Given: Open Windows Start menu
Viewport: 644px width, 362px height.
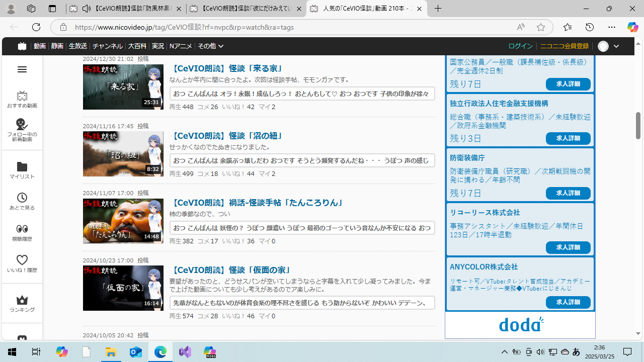Looking at the screenshot, I should click(x=12, y=352).
